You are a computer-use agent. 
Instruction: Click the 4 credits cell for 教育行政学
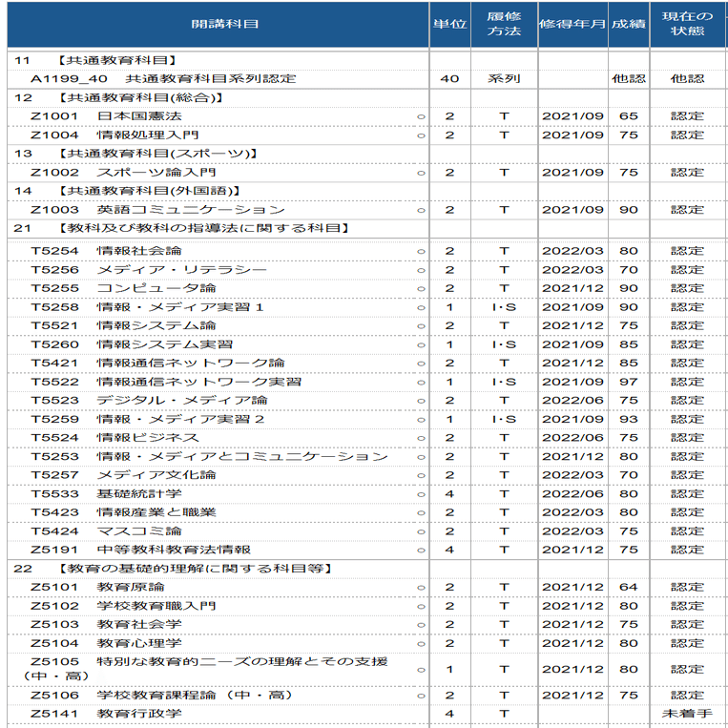pos(449,714)
